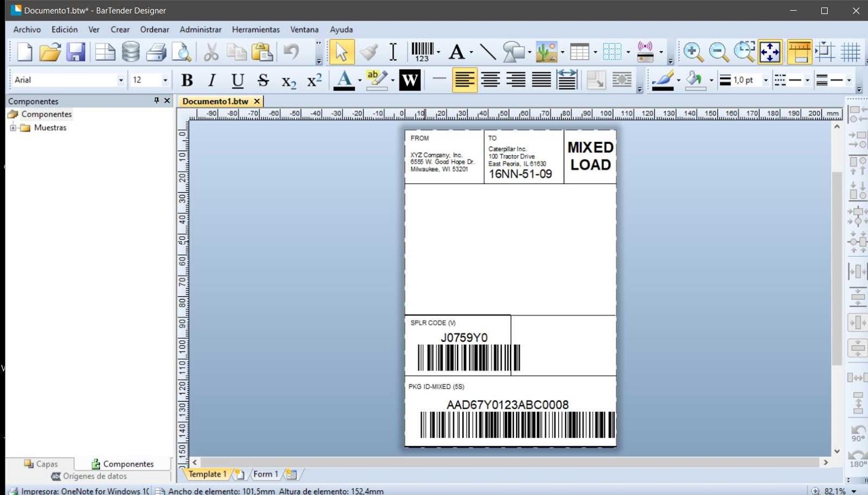The width and height of the screenshot is (868, 495).
Task: Center align the text
Action: [x=490, y=80]
